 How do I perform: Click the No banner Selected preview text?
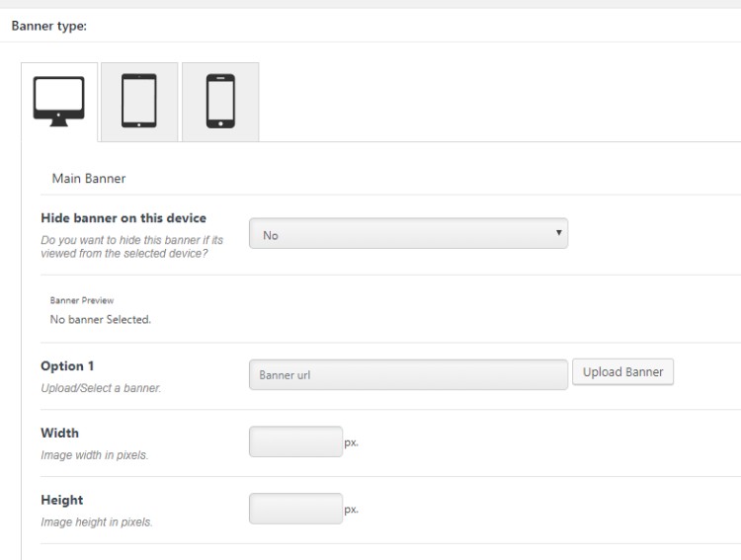pyautogui.click(x=101, y=319)
